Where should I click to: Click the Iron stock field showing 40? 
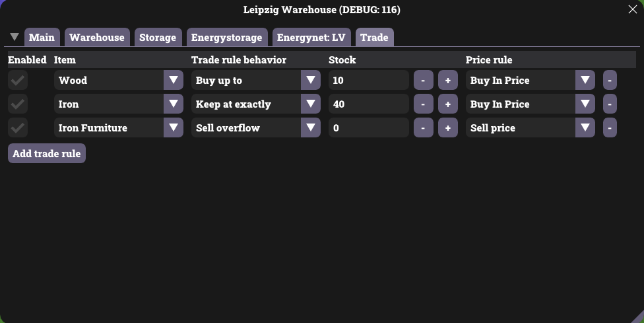point(368,104)
